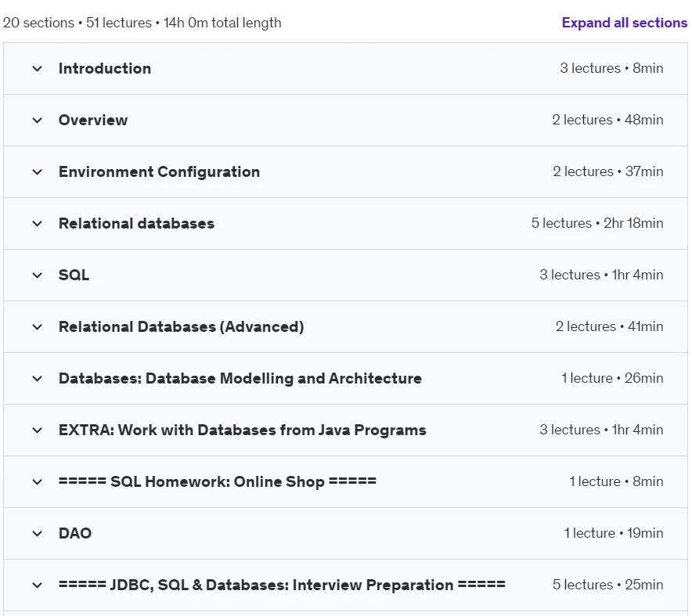Select the SQL section title
This screenshot has width=692, height=616.
74,275
